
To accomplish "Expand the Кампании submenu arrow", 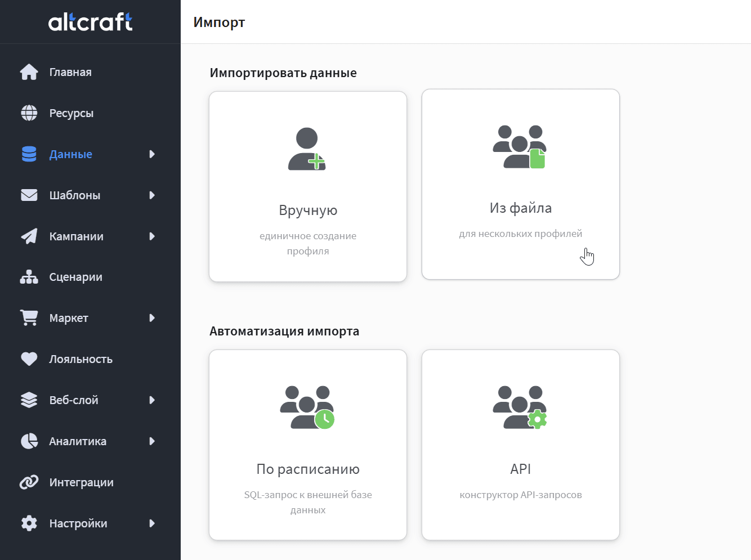I will tap(152, 236).
